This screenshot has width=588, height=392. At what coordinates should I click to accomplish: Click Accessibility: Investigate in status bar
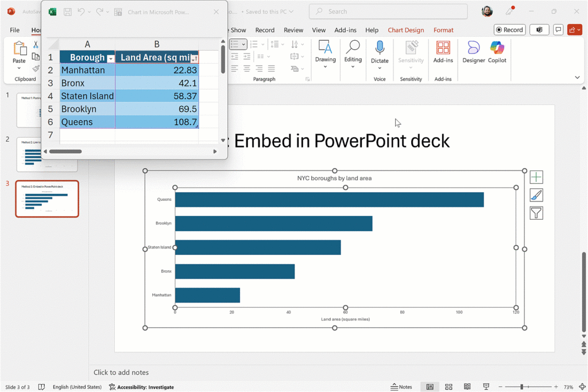pyautogui.click(x=141, y=387)
